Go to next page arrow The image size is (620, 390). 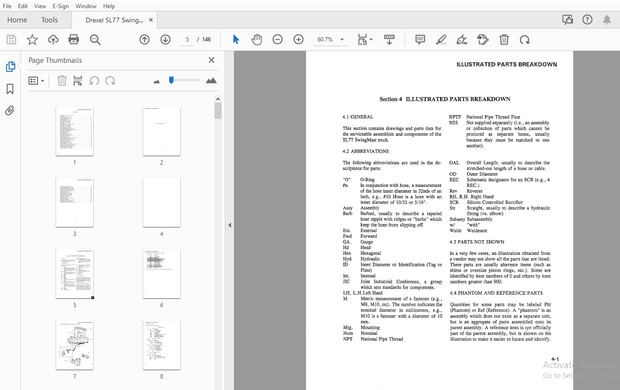pos(165,40)
